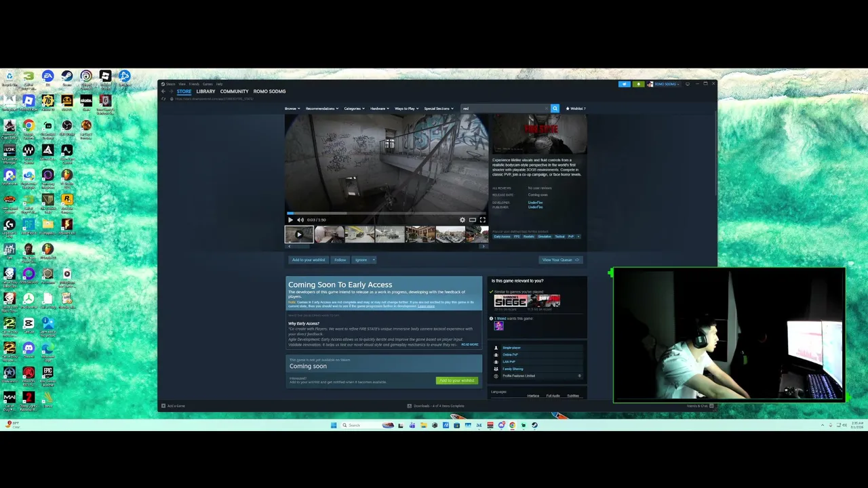This screenshot has width=868, height=488.
Task: Open video settings gear in the trailer player
Action: coord(462,220)
